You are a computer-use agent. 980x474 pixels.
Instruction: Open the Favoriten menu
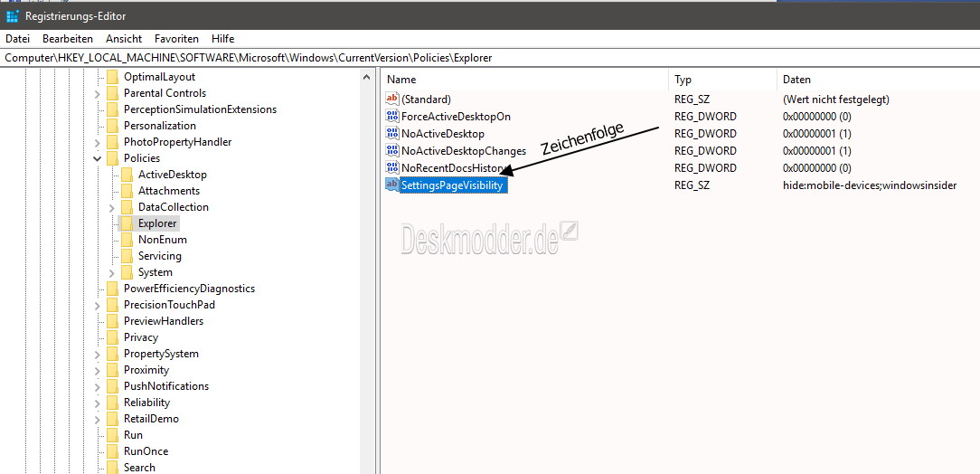[x=176, y=39]
